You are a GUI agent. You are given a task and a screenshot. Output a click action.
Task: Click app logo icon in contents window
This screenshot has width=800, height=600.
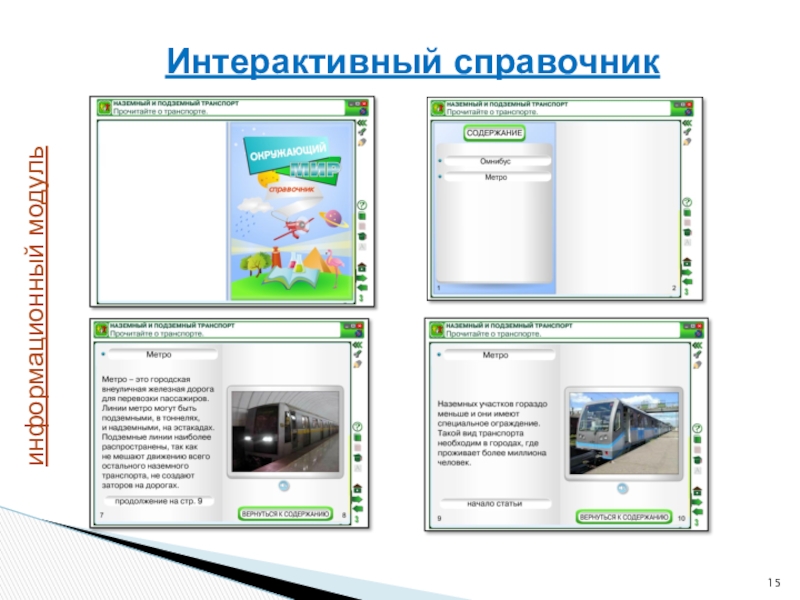[438, 108]
